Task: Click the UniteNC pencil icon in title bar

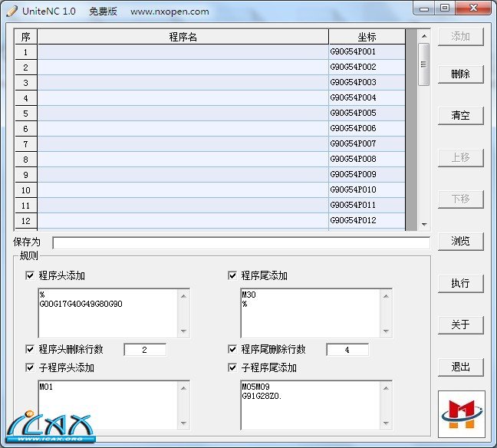Action: 12,11
